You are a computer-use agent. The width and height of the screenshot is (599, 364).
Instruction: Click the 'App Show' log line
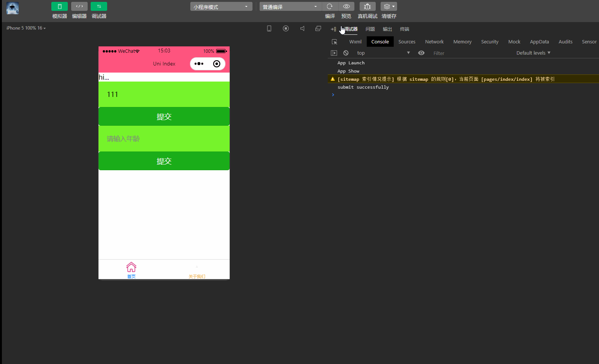(x=348, y=71)
